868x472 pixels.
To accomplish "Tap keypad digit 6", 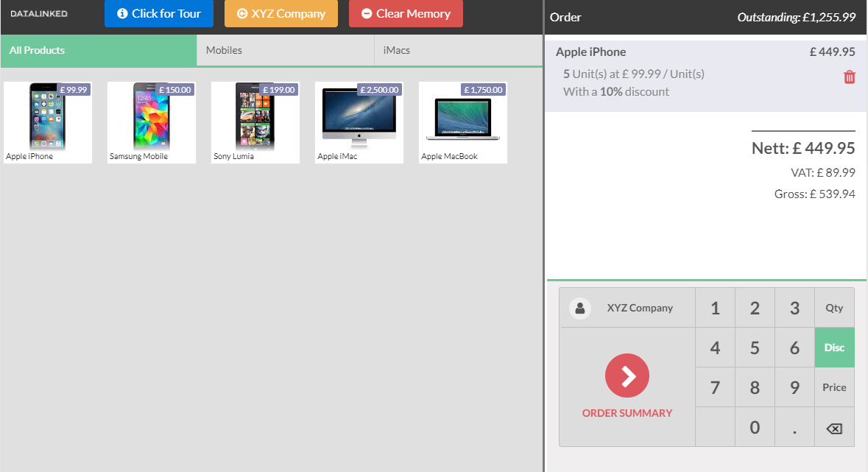I will click(x=795, y=348).
